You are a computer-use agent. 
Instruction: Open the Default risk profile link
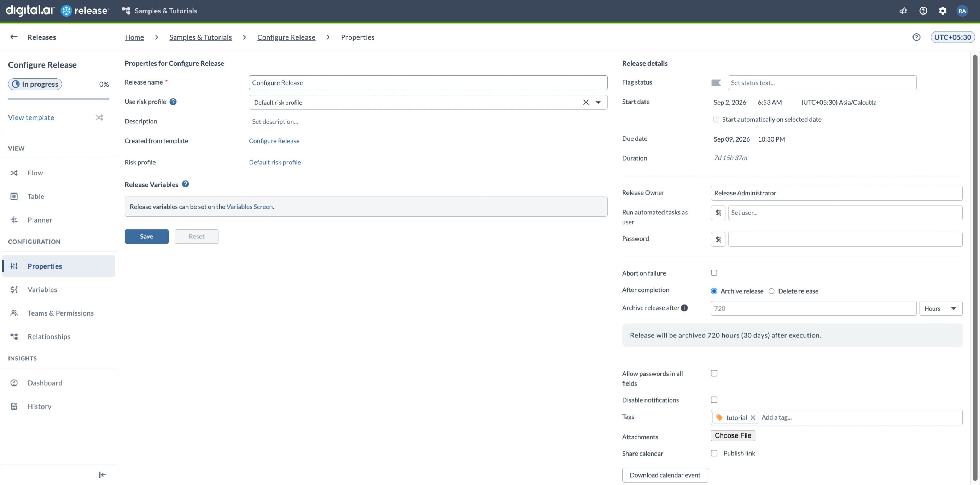coord(275,162)
